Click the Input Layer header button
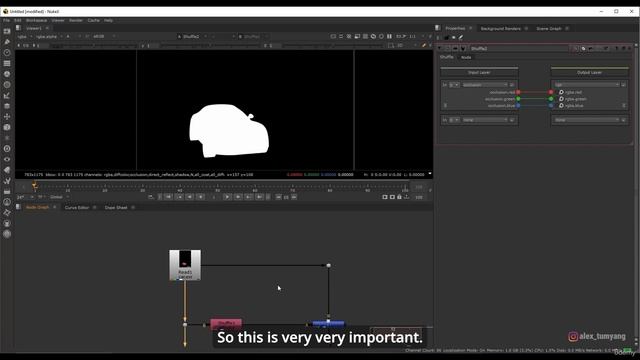The width and height of the screenshot is (640, 360). (479, 72)
